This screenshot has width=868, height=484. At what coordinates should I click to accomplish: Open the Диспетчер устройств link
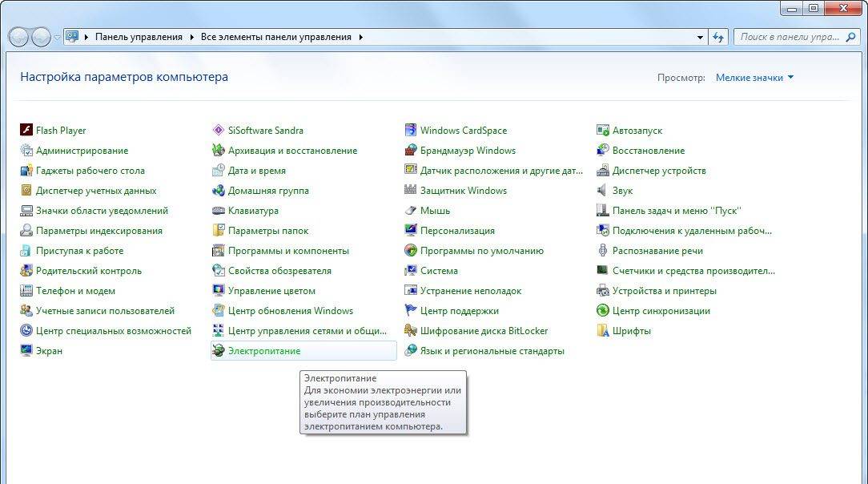pos(658,171)
